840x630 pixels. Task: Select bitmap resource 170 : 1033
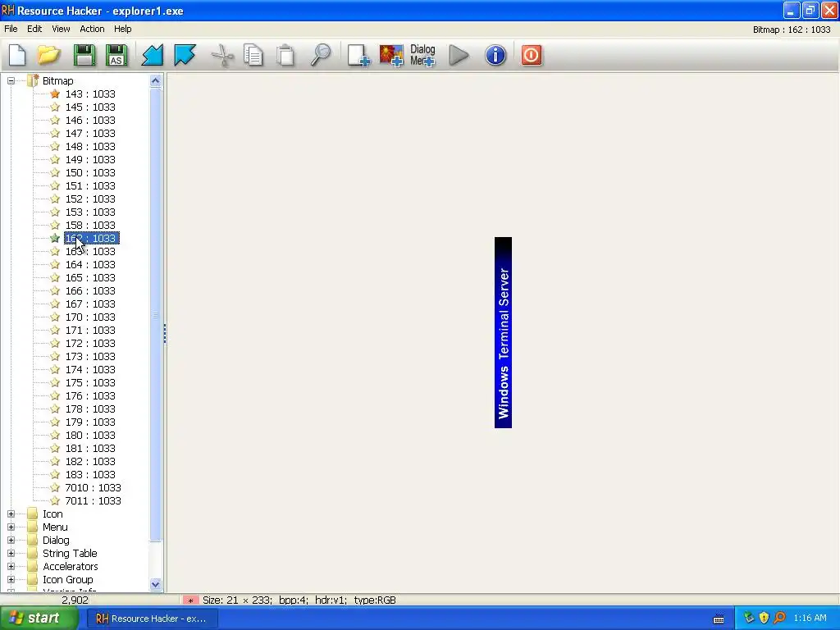90,317
